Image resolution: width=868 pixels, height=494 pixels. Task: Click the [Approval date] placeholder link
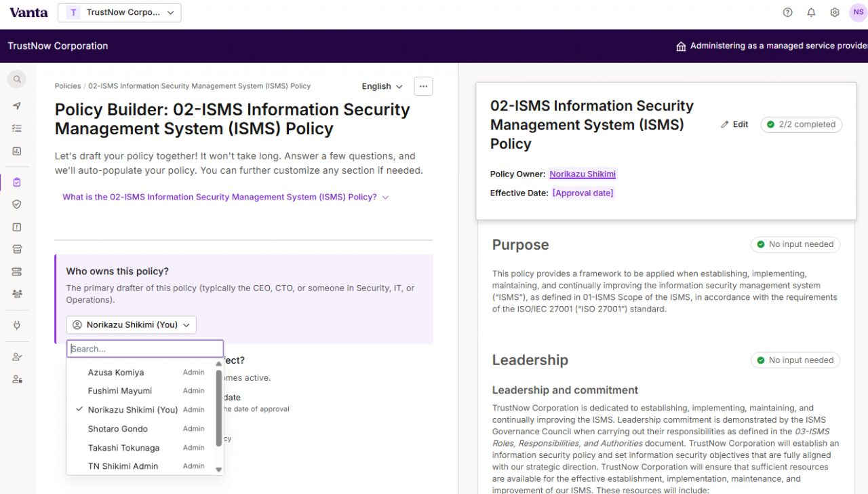click(583, 193)
